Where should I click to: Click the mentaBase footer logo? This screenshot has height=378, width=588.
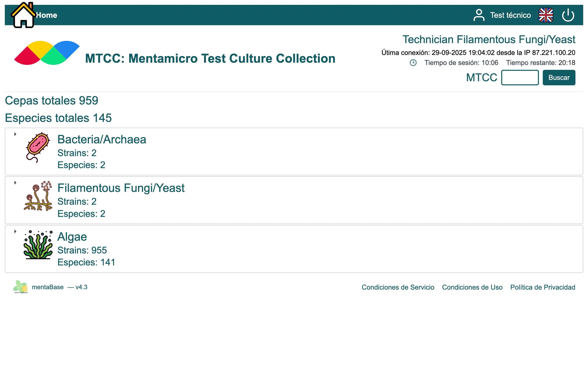(21, 287)
